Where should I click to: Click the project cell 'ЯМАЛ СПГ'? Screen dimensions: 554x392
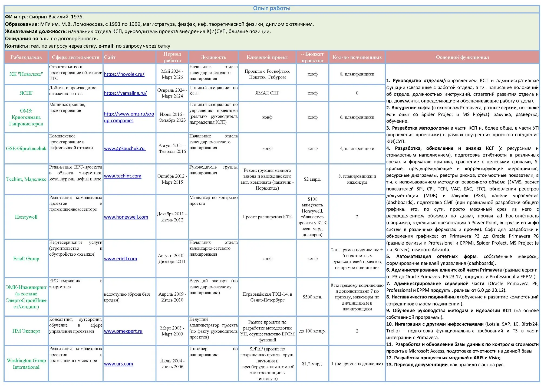click(x=267, y=93)
